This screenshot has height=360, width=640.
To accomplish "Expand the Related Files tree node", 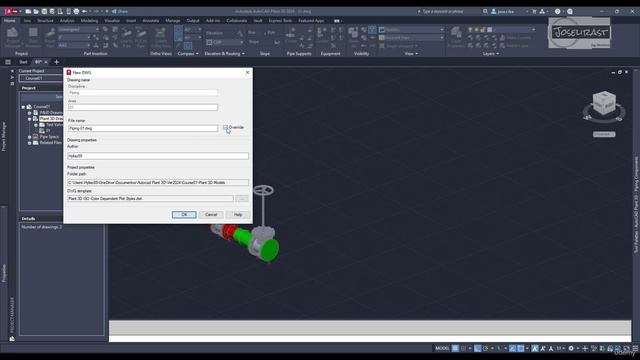I will pos(29,143).
